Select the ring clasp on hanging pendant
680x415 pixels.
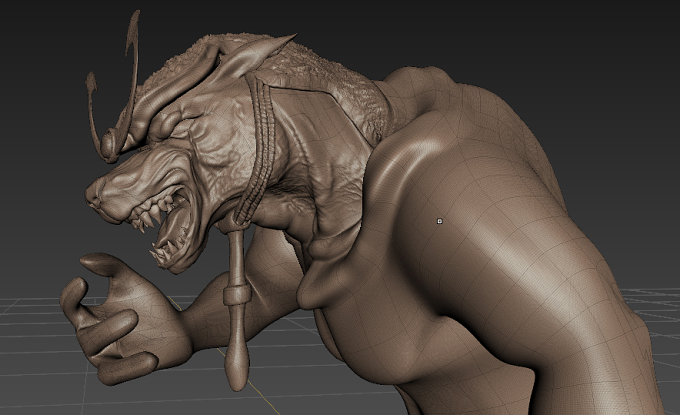pyautogui.click(x=238, y=294)
